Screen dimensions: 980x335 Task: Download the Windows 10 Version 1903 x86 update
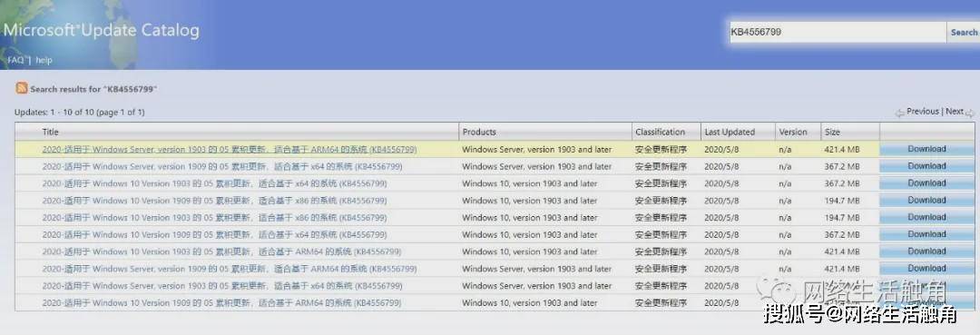pos(926,217)
